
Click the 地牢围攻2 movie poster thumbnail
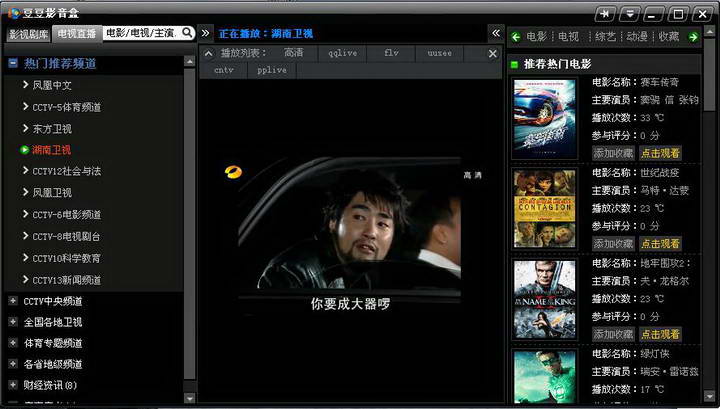coord(544,299)
